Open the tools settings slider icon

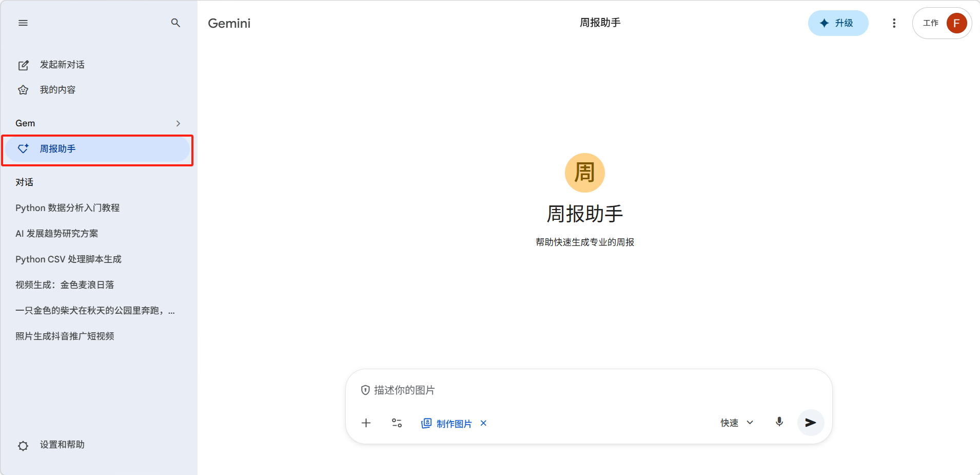(x=397, y=423)
